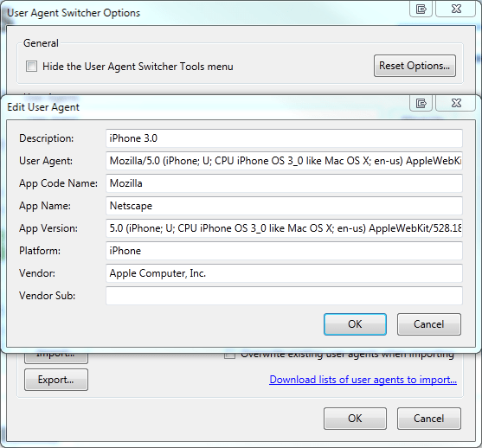482x448 pixels.
Task: Click Cancel in the Options window
Action: (429, 419)
